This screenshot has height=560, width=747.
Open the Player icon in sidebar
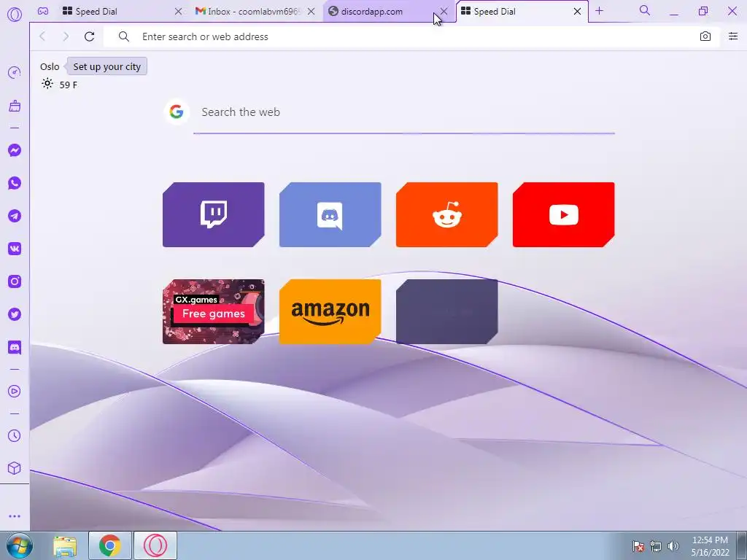coord(15,392)
